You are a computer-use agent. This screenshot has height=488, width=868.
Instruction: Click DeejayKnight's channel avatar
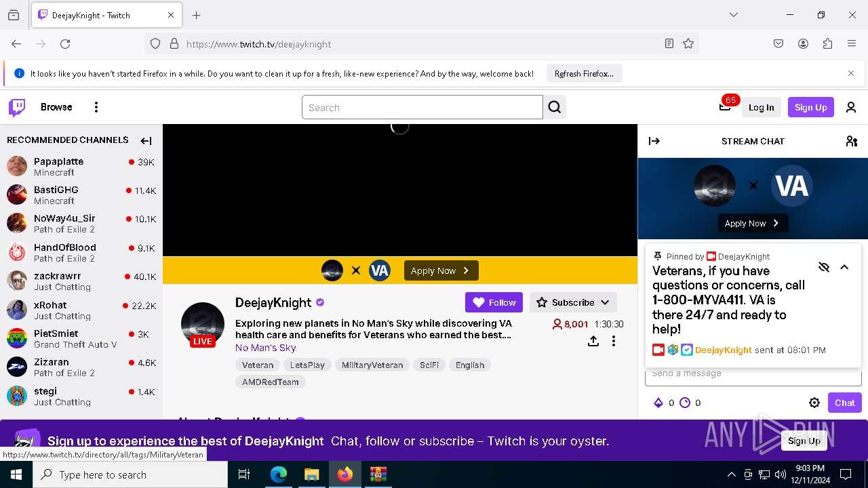(203, 324)
